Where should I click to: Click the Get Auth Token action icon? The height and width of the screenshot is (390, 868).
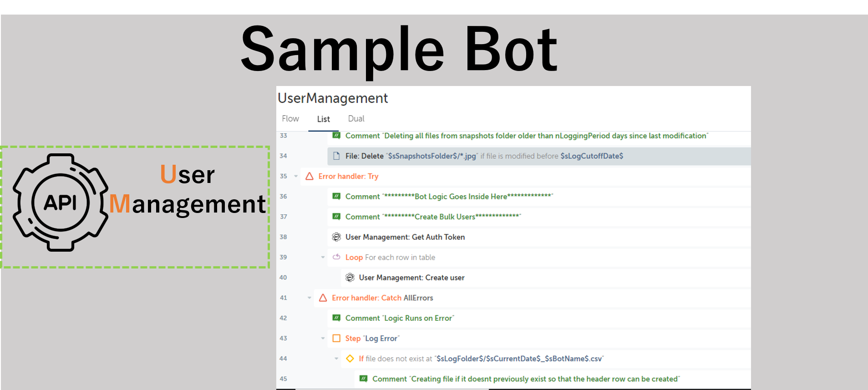point(336,237)
